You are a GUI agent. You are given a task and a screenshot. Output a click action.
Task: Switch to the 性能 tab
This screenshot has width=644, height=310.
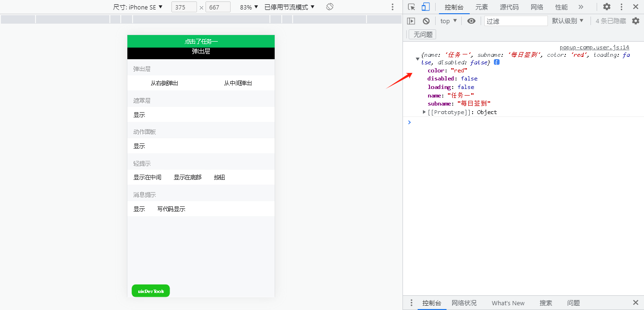[561, 7]
